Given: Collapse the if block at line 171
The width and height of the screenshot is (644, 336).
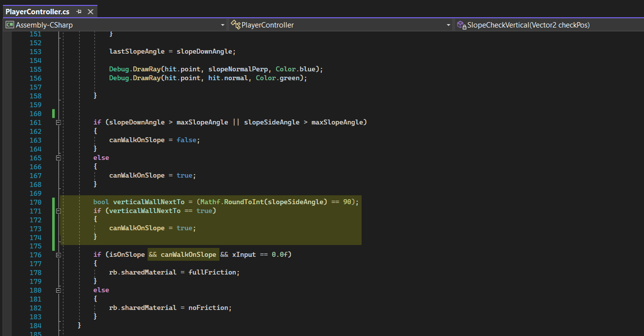Looking at the screenshot, I should [59, 211].
